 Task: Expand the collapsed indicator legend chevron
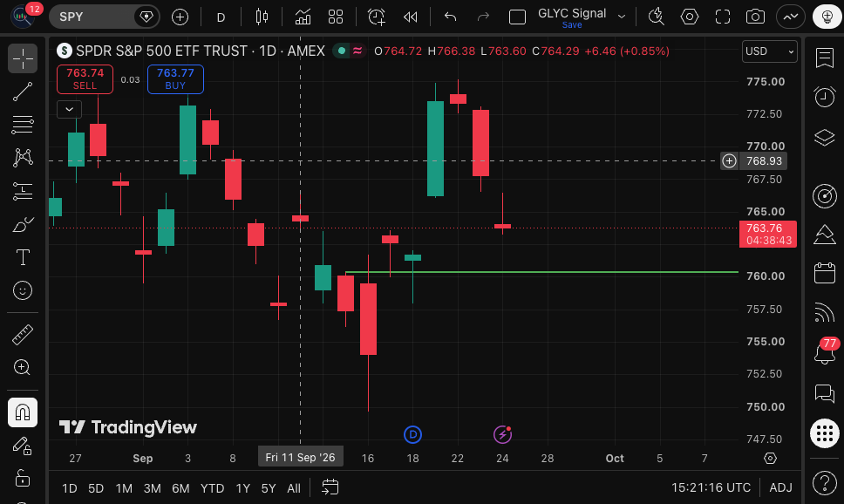pyautogui.click(x=70, y=109)
